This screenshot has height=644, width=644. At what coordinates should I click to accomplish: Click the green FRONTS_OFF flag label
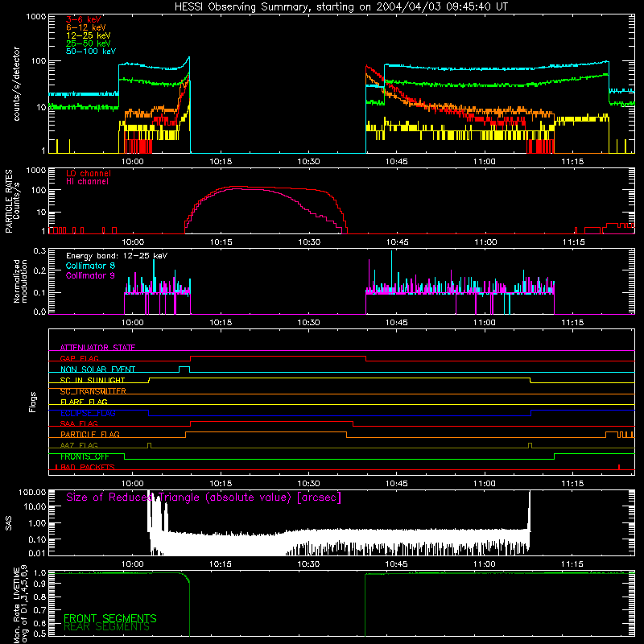[85, 456]
